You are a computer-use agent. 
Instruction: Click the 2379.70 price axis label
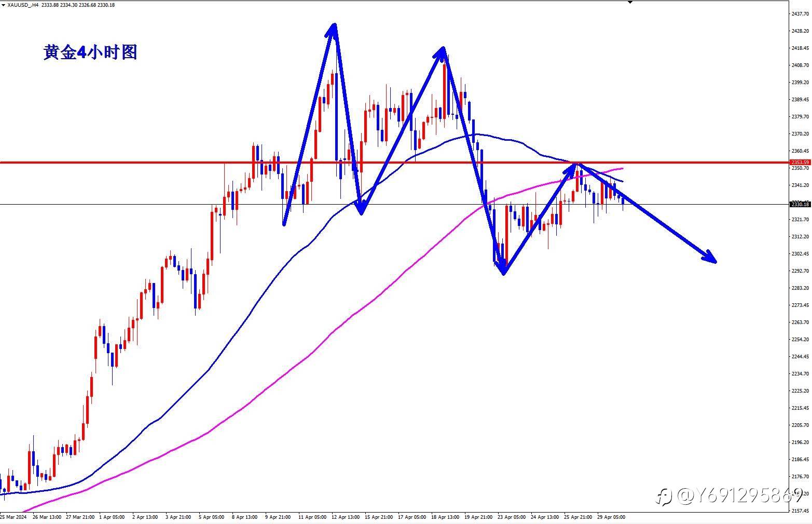click(801, 117)
